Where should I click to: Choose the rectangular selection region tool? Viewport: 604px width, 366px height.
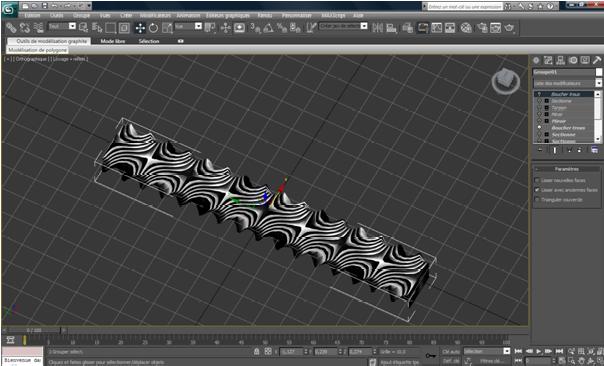pos(111,27)
